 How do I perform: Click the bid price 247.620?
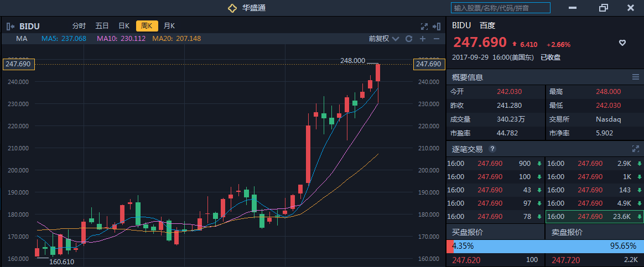coord(466,260)
